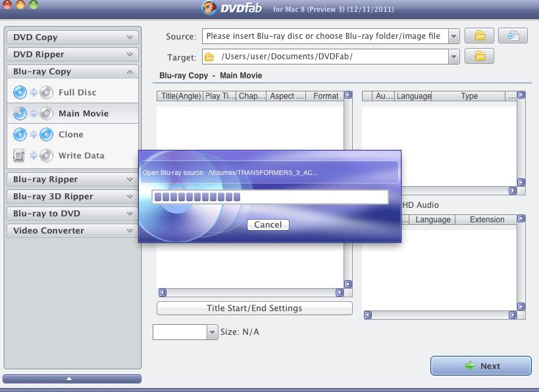Screen dimensions: 539x392
Task: Click the 'Open Blu-ray source' status text
Action: click(230, 172)
